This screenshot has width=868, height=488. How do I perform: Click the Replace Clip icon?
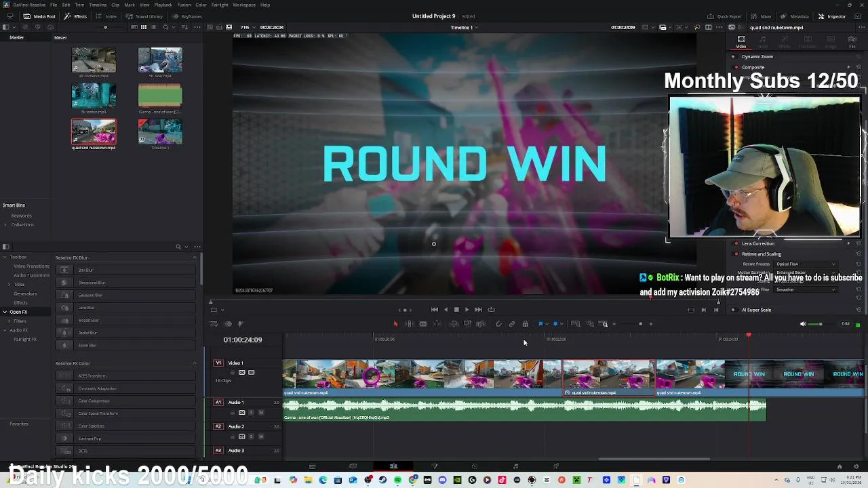pos(481,324)
